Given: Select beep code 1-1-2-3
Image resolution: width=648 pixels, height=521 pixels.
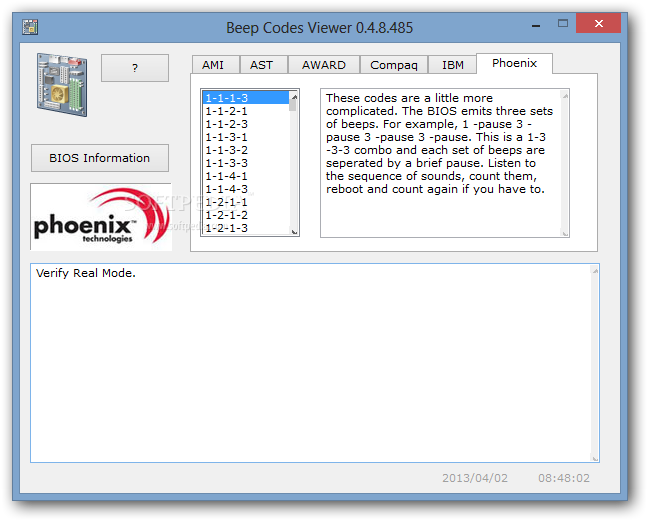Looking at the screenshot, I should coord(246,124).
